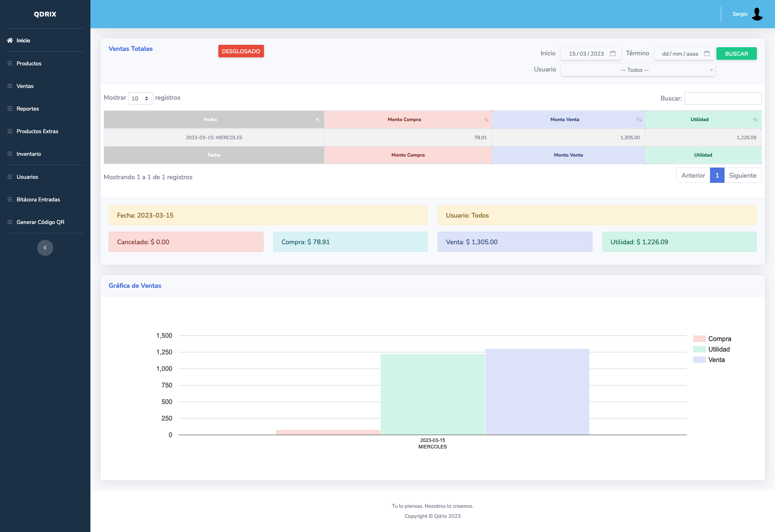Toggle the Compra legend swatch in the chart
Image resolution: width=775 pixels, height=532 pixels.
699,339
